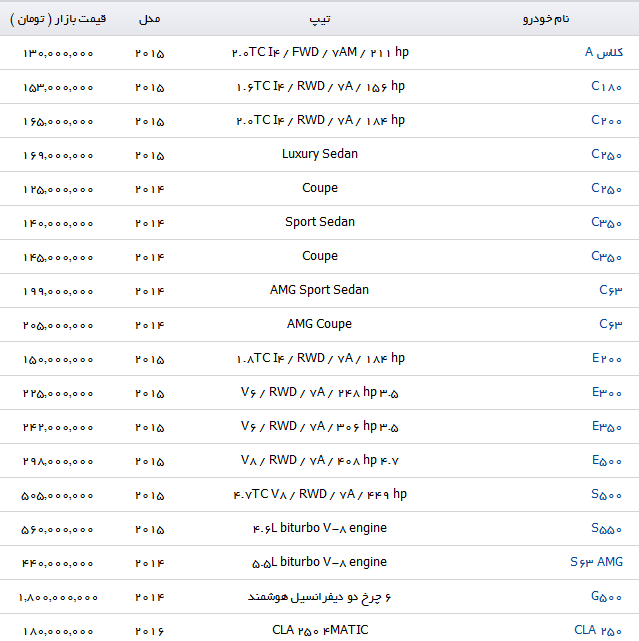Open the کلاس A car link
Screen dimensions: 639x641
pos(604,52)
